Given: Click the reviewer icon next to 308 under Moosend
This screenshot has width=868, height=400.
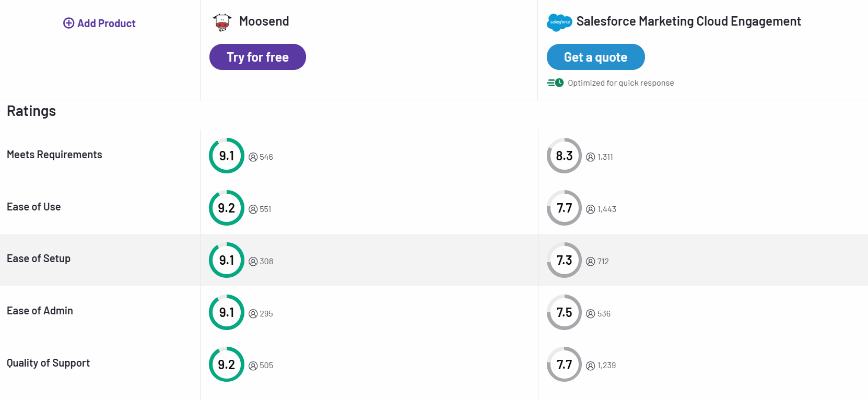Looking at the screenshot, I should (253, 261).
